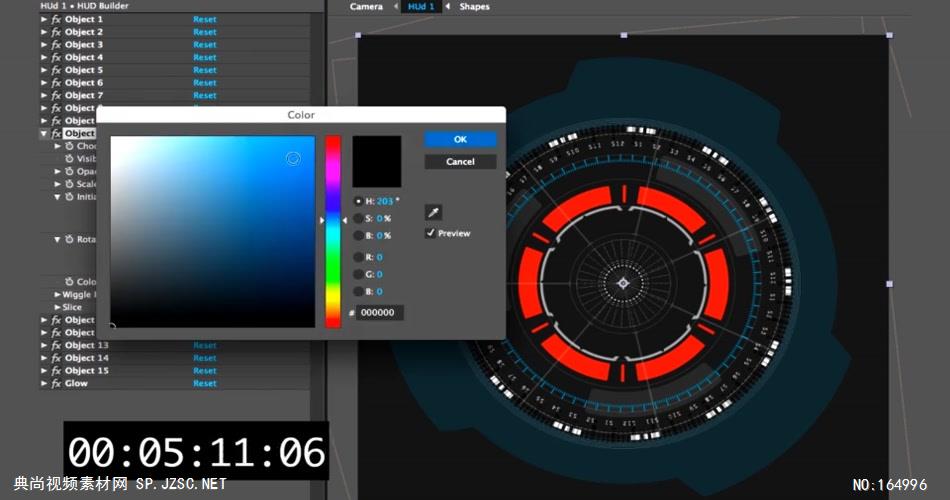Viewport: 950px width, 500px height.
Task: Click the rainbow hue slider strip
Action: point(333,231)
